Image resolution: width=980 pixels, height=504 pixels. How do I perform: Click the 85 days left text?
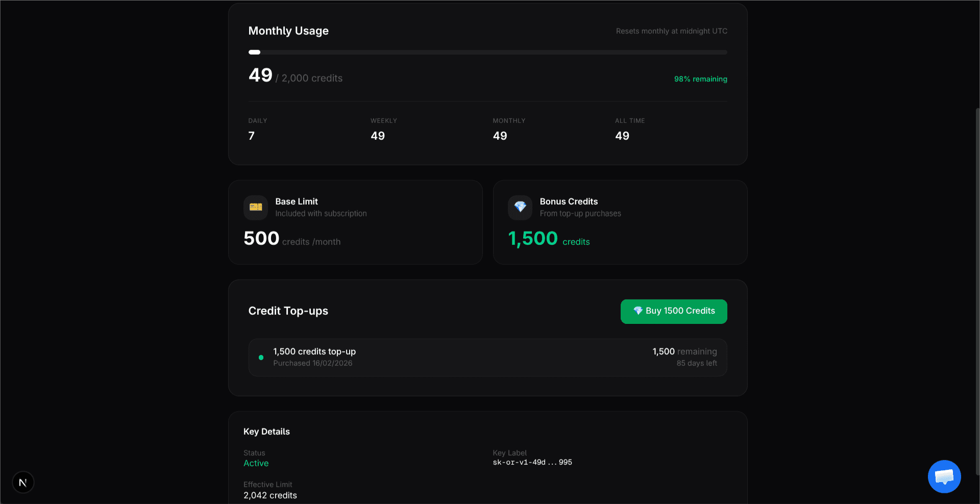(x=696, y=363)
